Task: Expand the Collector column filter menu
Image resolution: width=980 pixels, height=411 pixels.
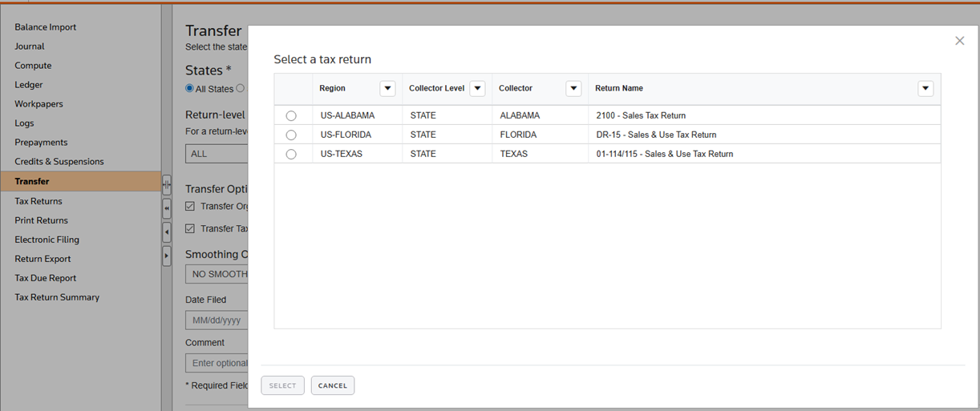Action: point(573,89)
